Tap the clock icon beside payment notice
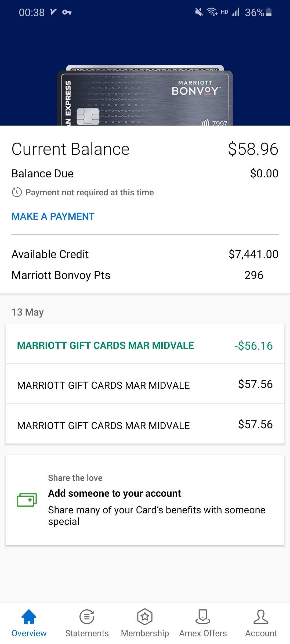 point(17,192)
